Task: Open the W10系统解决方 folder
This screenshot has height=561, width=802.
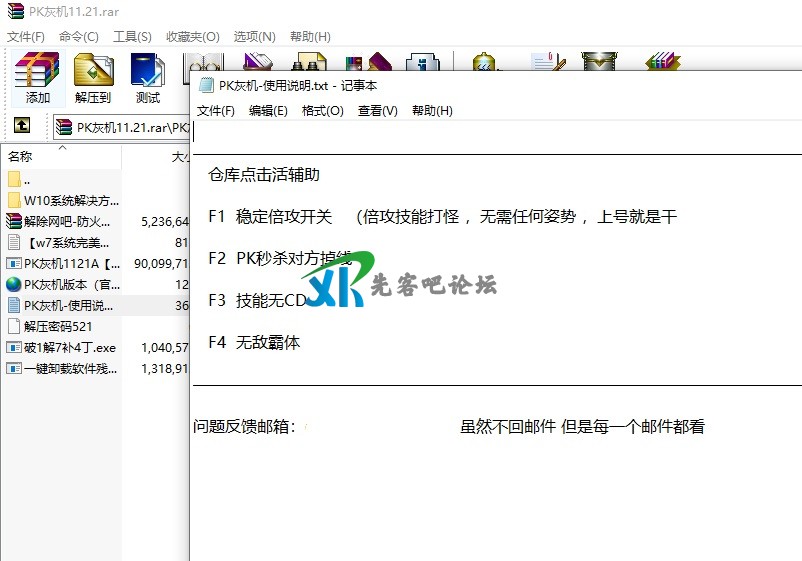Action: pyautogui.click(x=70, y=200)
